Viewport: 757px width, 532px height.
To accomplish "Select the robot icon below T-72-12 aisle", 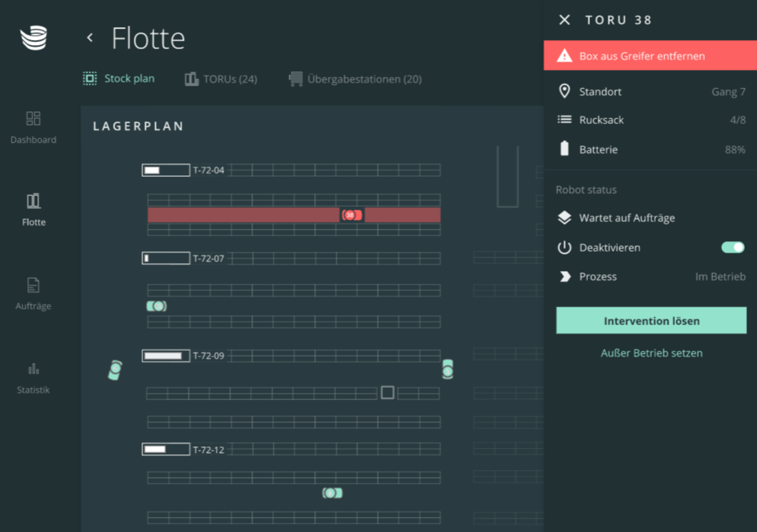I will 332,493.
